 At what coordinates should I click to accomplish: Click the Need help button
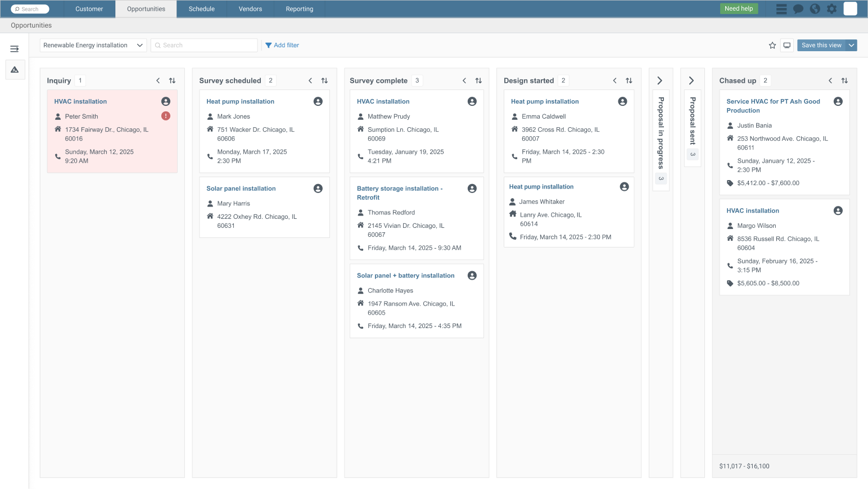pyautogui.click(x=738, y=8)
